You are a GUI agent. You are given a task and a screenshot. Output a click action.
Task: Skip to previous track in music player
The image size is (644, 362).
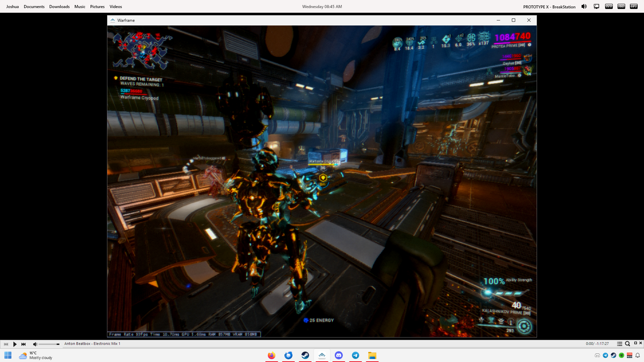(6, 344)
